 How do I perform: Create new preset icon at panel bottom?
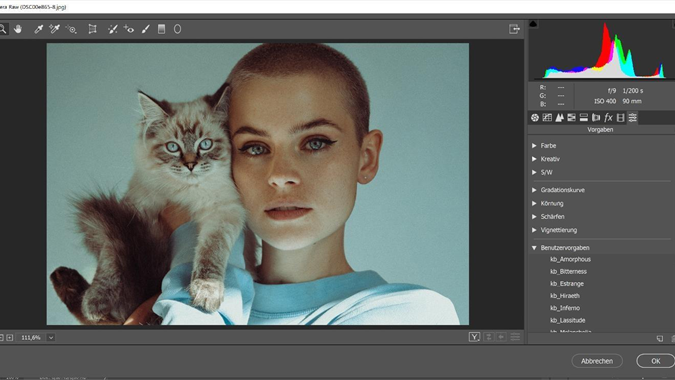pyautogui.click(x=660, y=339)
